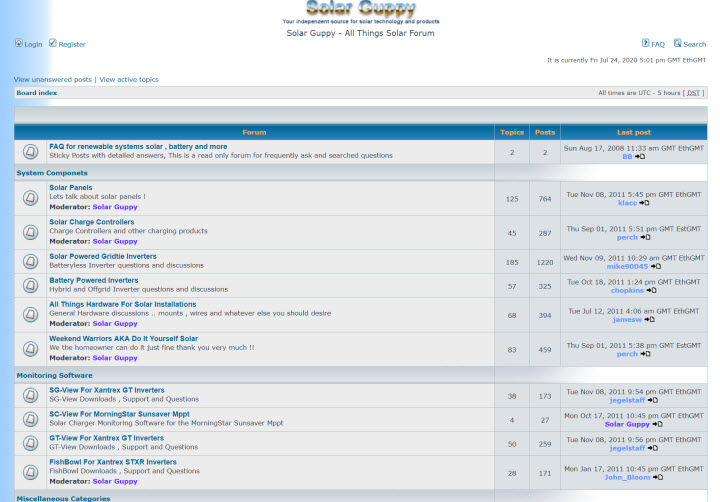Click the forum status icon beside Solar Powered Gridtie Inverters
This screenshot has height=502, width=720.
click(x=31, y=262)
